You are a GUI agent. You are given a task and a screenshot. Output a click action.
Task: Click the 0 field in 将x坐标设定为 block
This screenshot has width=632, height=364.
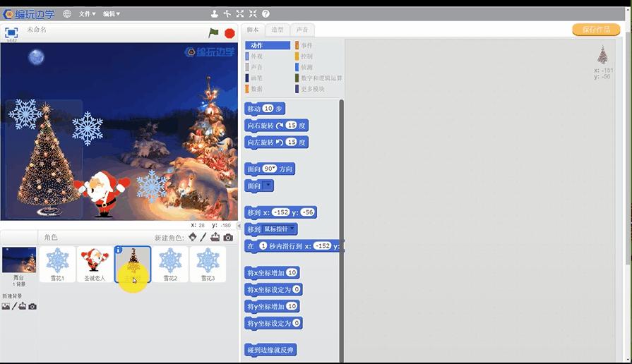pos(297,289)
